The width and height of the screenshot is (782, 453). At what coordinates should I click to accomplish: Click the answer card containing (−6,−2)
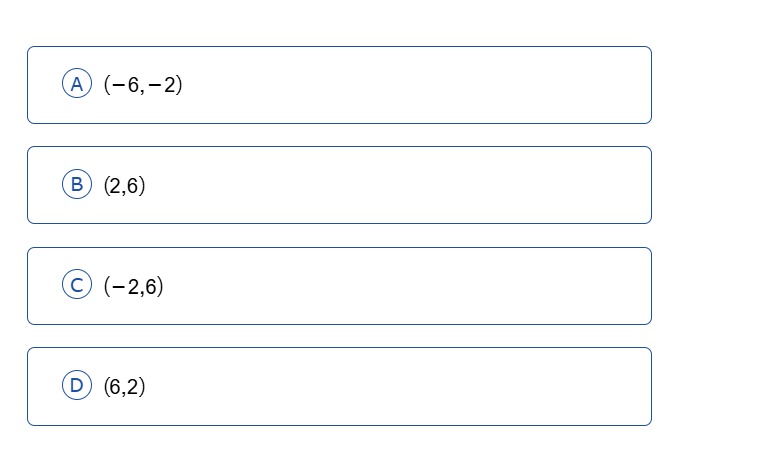click(x=339, y=85)
